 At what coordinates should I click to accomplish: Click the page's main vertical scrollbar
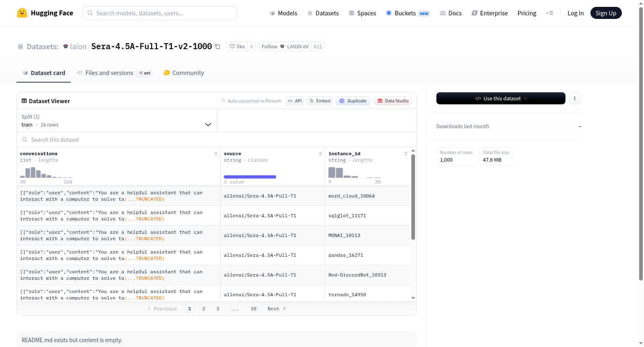tap(641, 143)
